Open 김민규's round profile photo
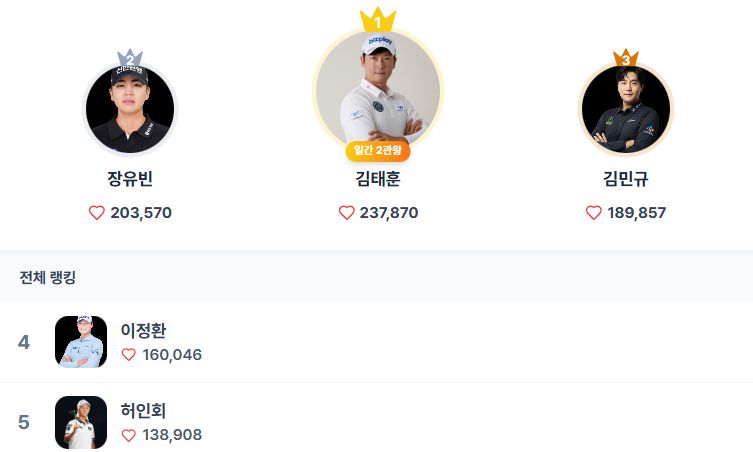The image size is (753, 452). (x=626, y=109)
